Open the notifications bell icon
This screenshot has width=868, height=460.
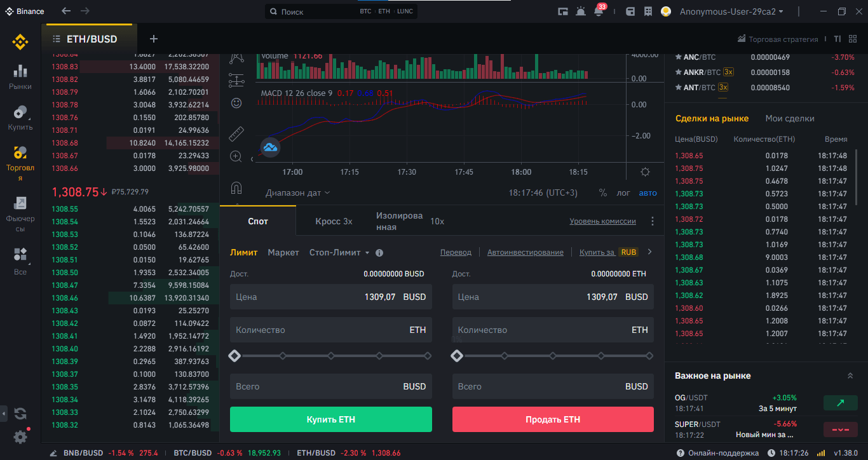point(598,11)
